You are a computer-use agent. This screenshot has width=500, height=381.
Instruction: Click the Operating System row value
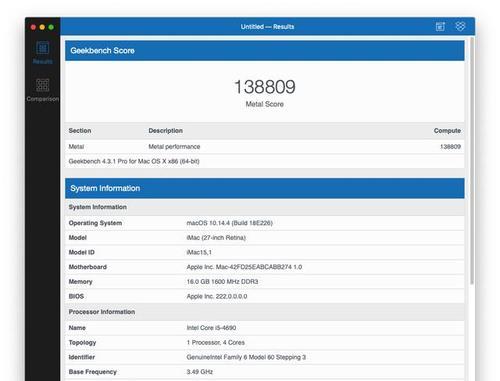(229, 223)
